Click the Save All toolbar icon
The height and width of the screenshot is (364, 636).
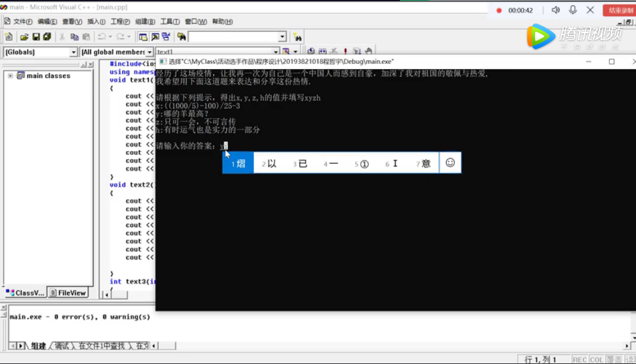47,37
